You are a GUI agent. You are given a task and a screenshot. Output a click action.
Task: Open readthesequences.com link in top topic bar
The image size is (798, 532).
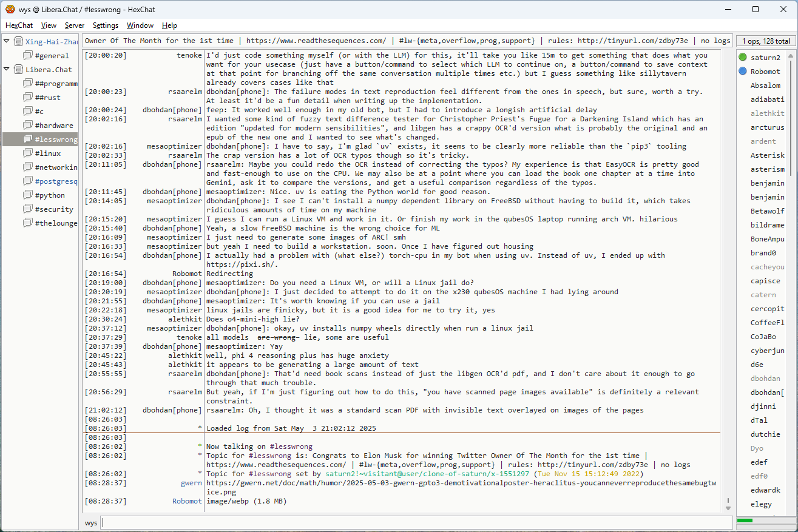tap(316, 41)
